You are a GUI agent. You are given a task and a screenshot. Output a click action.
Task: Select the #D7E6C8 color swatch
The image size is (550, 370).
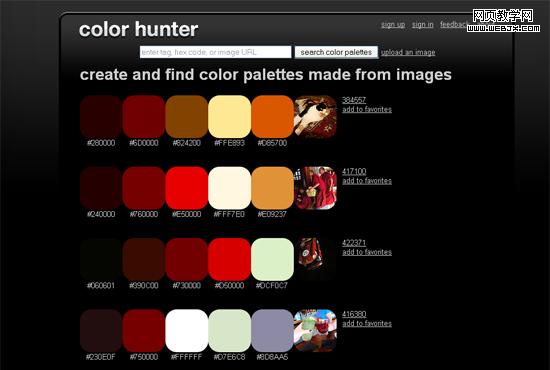point(229,331)
